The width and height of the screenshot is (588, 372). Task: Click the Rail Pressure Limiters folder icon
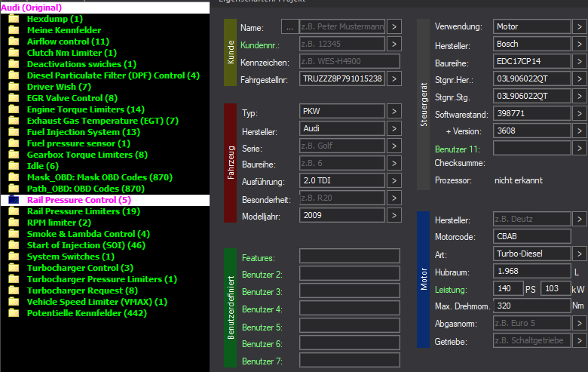14,211
